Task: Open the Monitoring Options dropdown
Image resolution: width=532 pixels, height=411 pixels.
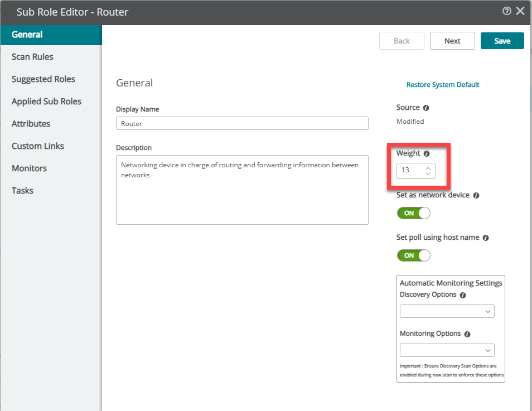Action: coord(447,350)
